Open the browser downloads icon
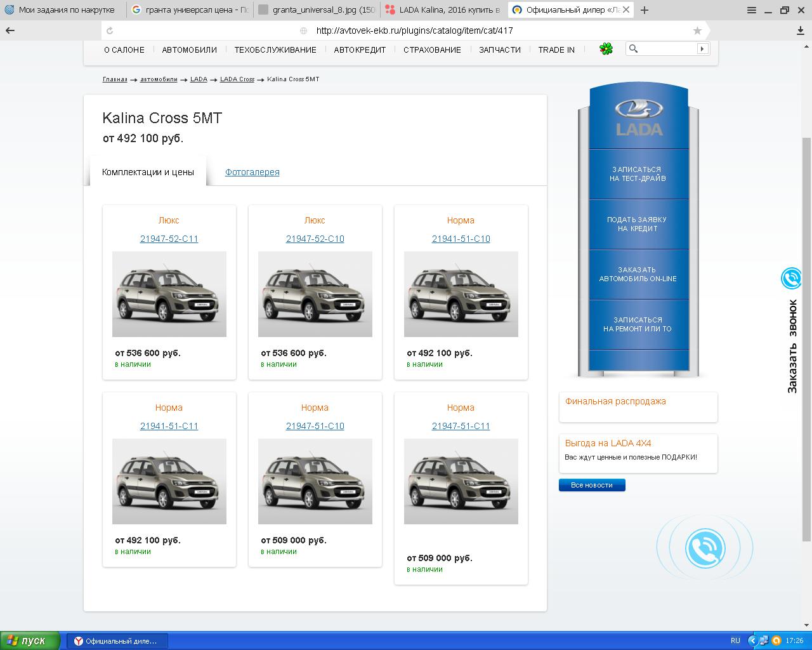 [801, 30]
